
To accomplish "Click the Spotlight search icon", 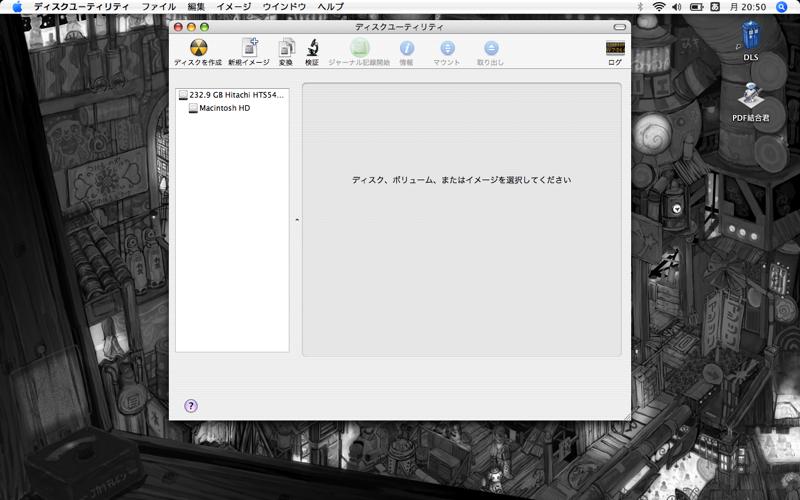I will (x=782, y=7).
